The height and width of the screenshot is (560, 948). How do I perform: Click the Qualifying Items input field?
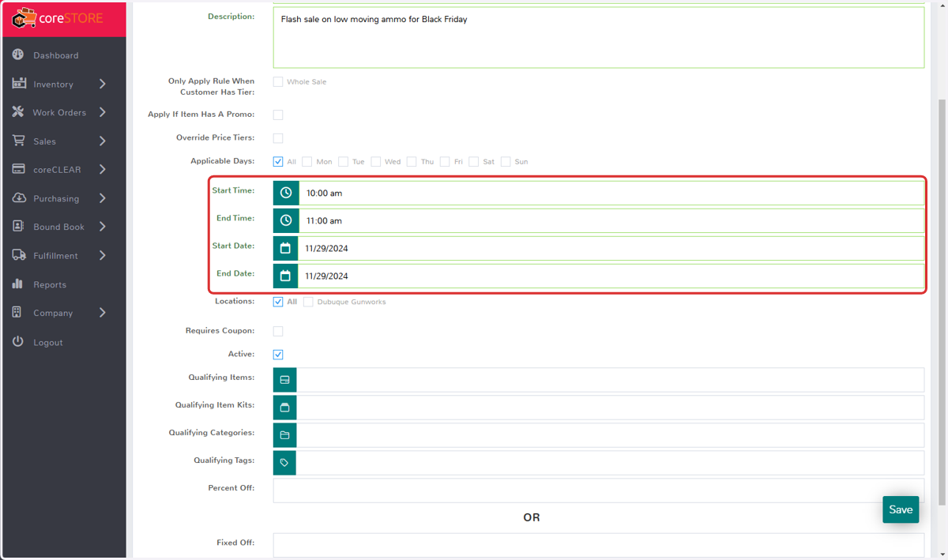610,380
